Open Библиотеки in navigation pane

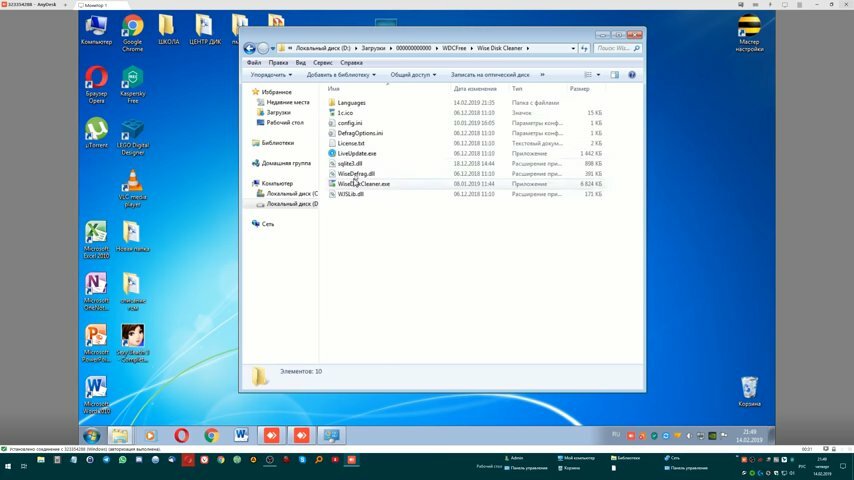pyautogui.click(x=277, y=143)
